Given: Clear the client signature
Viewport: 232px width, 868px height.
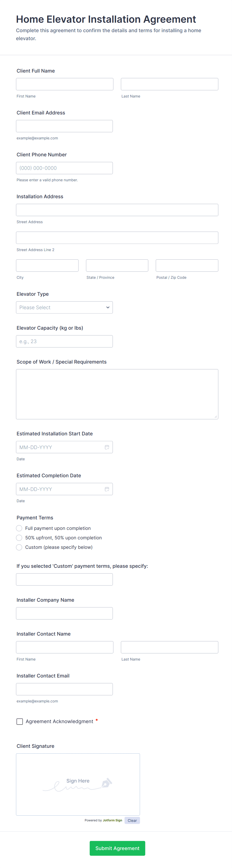Looking at the screenshot, I should [132, 820].
